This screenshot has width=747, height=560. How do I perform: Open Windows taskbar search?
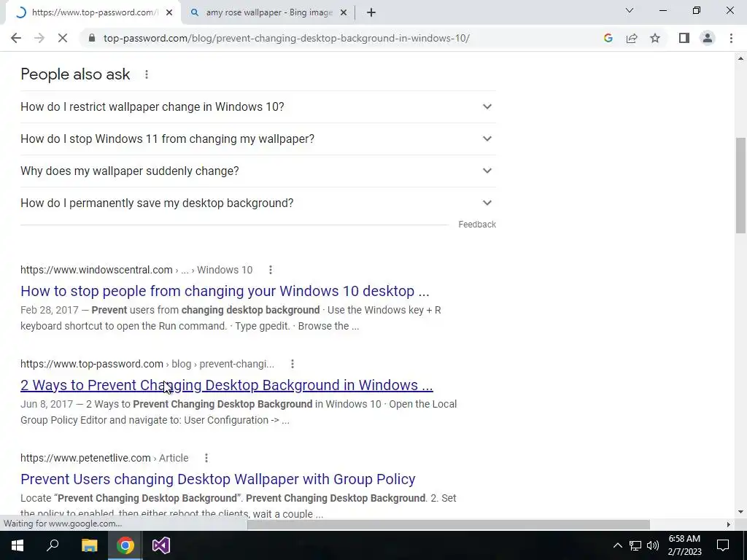53,545
